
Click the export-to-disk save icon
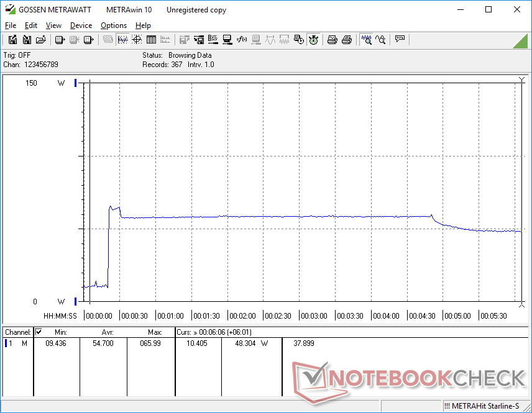12,40
